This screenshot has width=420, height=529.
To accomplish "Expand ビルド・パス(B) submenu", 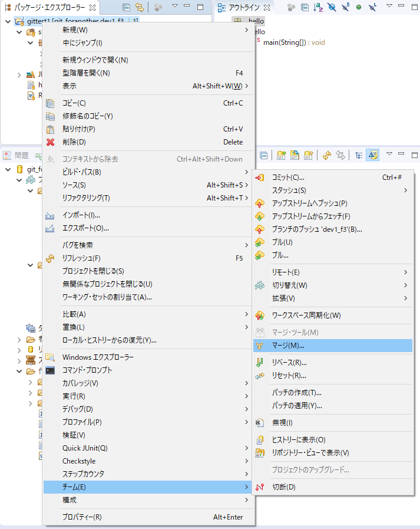I will tap(148, 172).
